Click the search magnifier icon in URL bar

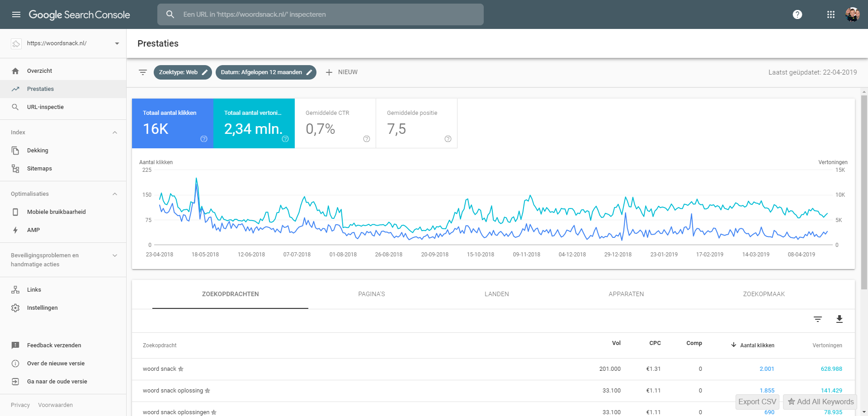pos(170,14)
